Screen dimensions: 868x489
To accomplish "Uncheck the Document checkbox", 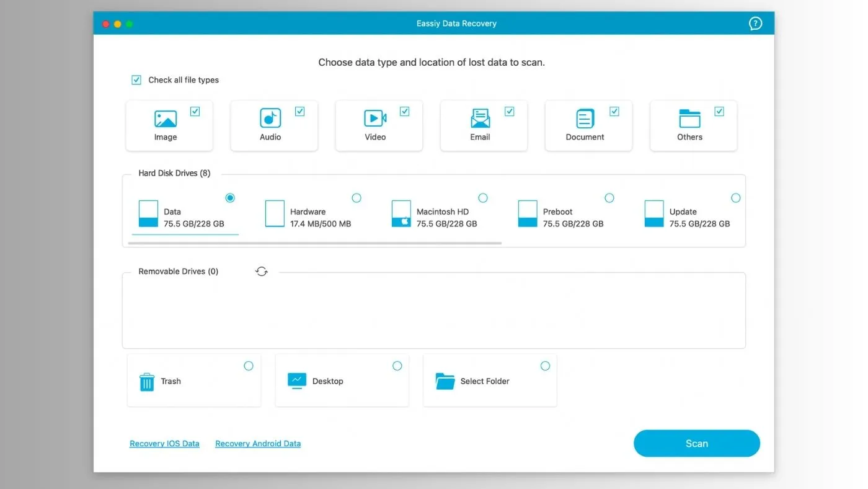I will tap(614, 112).
